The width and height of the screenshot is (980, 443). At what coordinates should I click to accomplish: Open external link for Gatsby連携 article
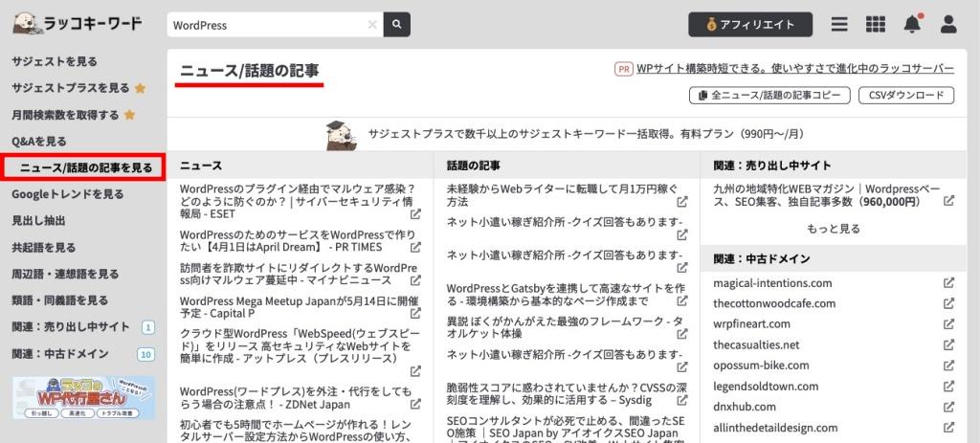pyautogui.click(x=681, y=300)
